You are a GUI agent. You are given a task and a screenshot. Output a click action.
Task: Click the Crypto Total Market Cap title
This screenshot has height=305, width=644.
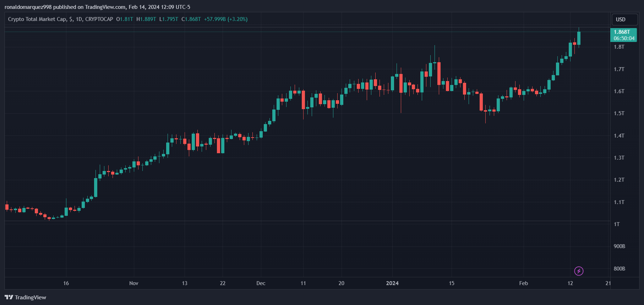[x=37, y=19]
